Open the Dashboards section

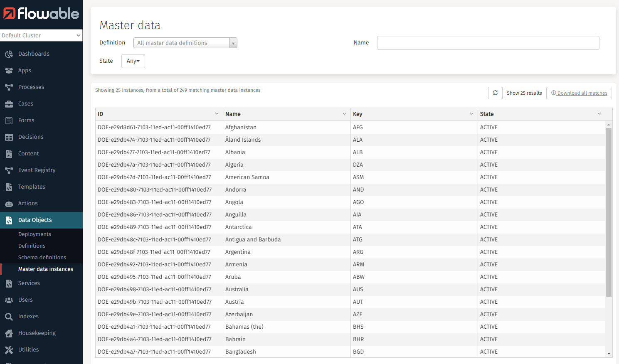(33, 54)
